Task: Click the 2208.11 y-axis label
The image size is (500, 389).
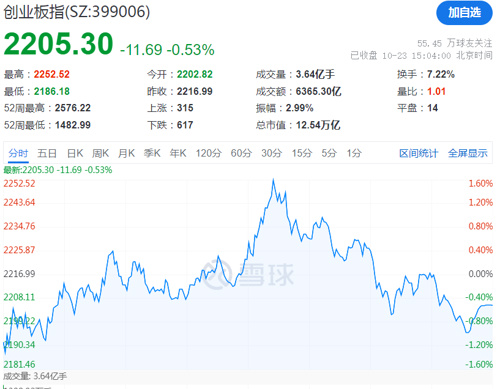Action: 19,297
